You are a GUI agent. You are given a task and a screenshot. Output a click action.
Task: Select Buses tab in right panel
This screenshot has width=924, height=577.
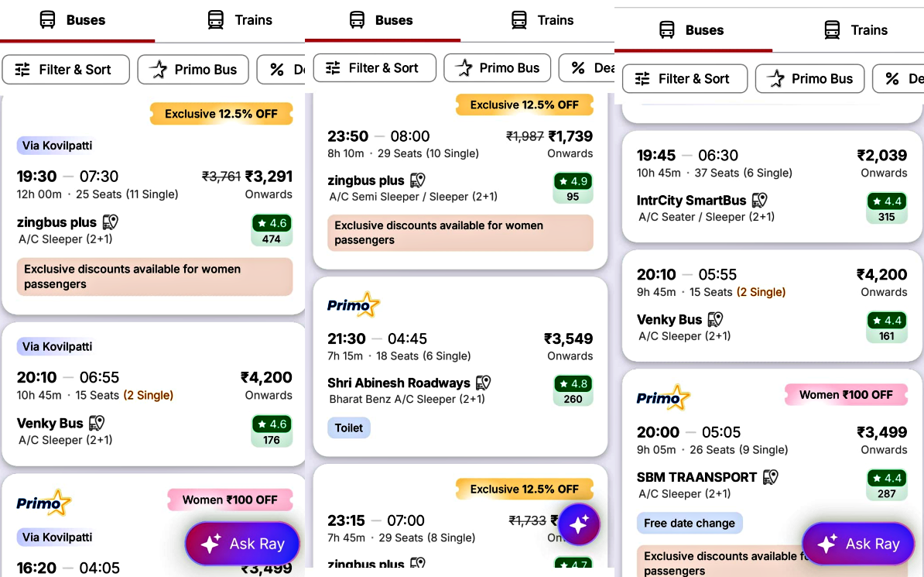(691, 30)
